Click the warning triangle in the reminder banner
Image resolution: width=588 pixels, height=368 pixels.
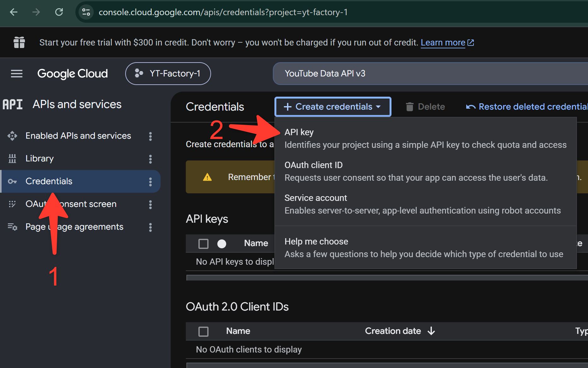coord(207,177)
